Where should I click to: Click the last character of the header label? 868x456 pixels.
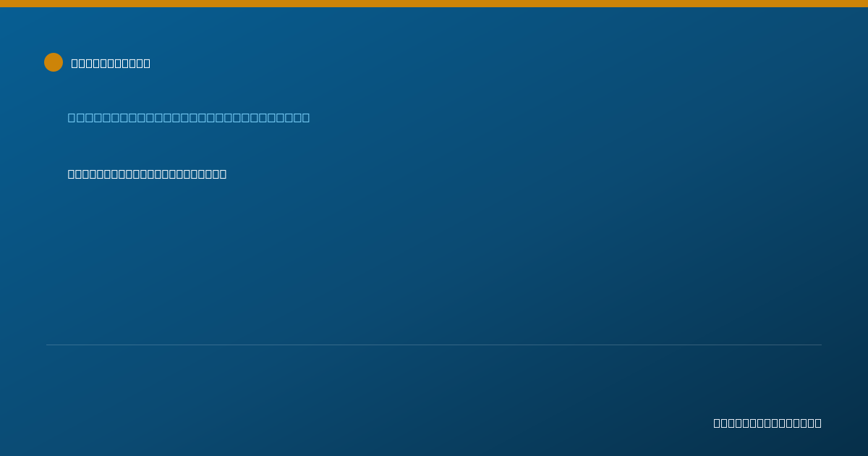click(x=147, y=63)
